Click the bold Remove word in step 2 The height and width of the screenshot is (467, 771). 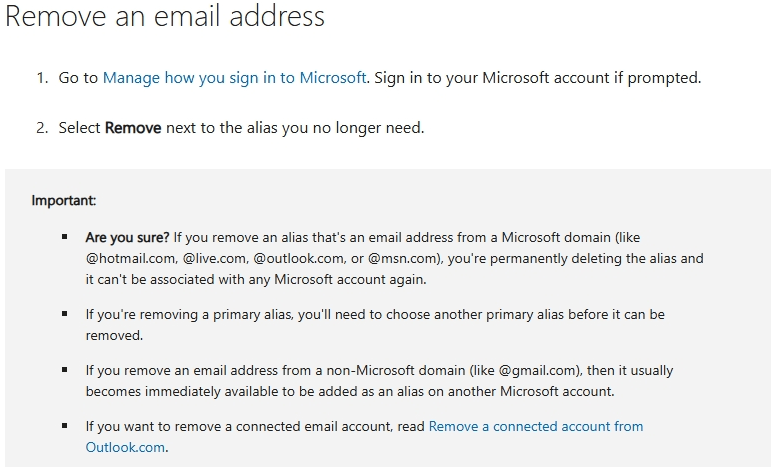pos(133,128)
